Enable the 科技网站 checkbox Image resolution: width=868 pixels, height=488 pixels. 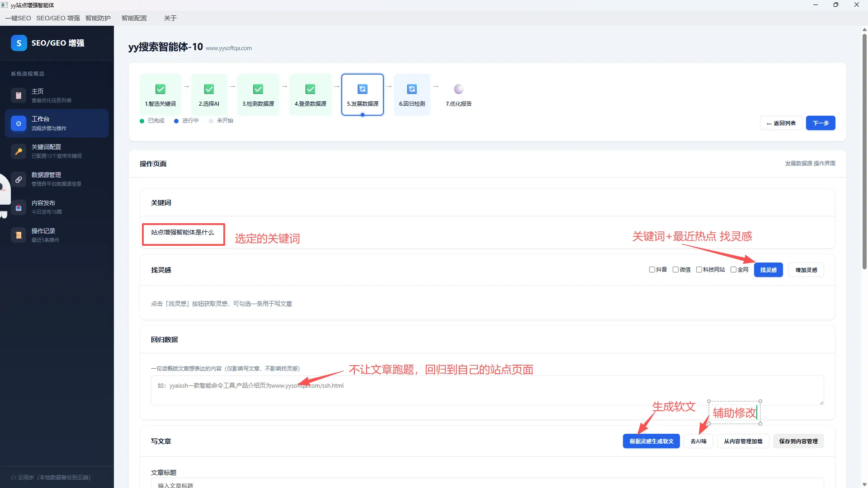[699, 270]
